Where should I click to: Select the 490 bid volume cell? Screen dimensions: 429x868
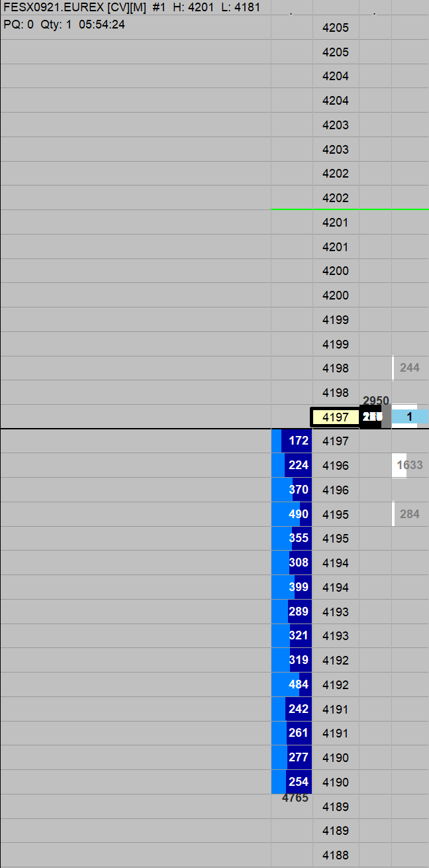pos(292,514)
